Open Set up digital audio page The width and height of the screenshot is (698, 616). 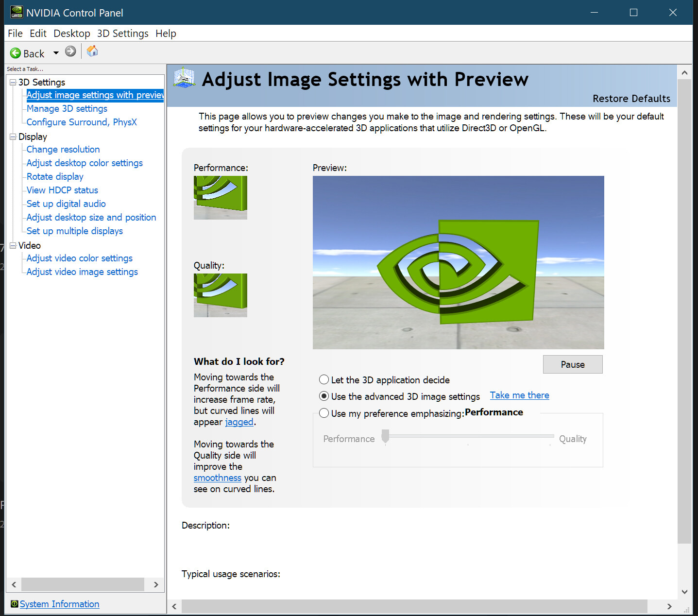point(66,204)
